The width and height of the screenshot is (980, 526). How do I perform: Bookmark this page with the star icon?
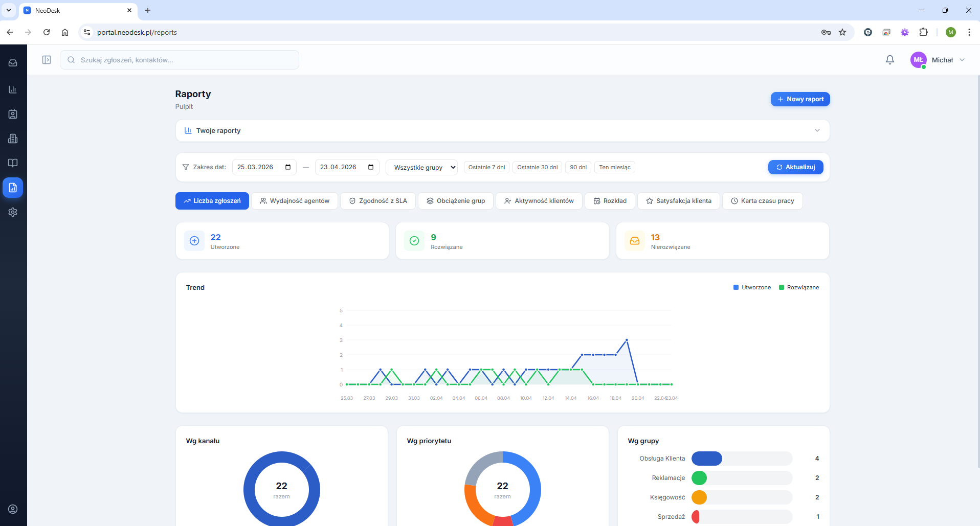[x=842, y=32]
